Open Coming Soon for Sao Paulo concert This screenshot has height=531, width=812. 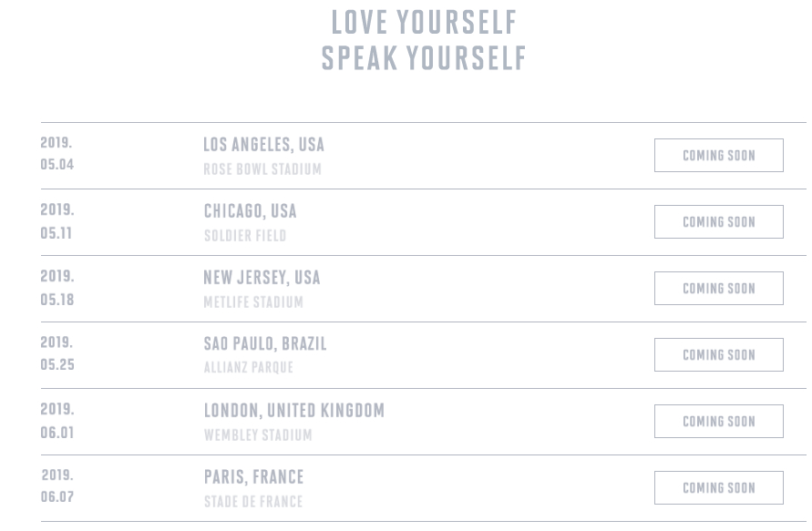pos(719,355)
